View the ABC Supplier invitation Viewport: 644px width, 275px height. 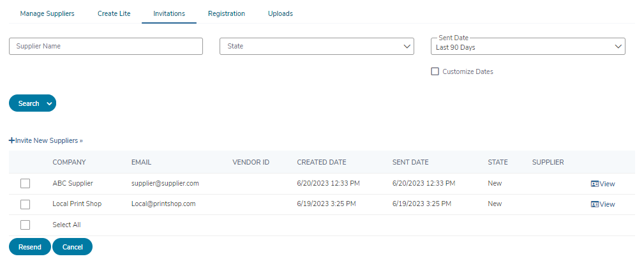tap(603, 184)
